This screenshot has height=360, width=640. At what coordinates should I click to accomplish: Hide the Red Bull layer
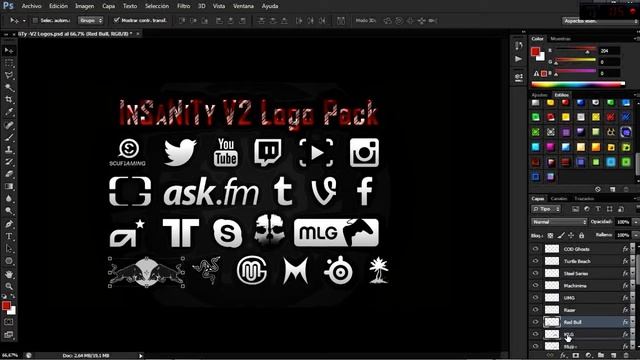point(536,322)
